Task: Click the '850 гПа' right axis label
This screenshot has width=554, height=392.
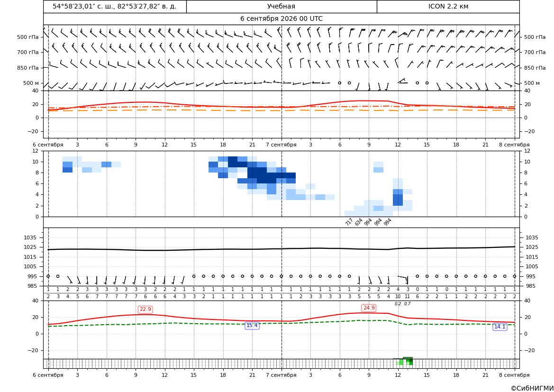Action: (535, 68)
